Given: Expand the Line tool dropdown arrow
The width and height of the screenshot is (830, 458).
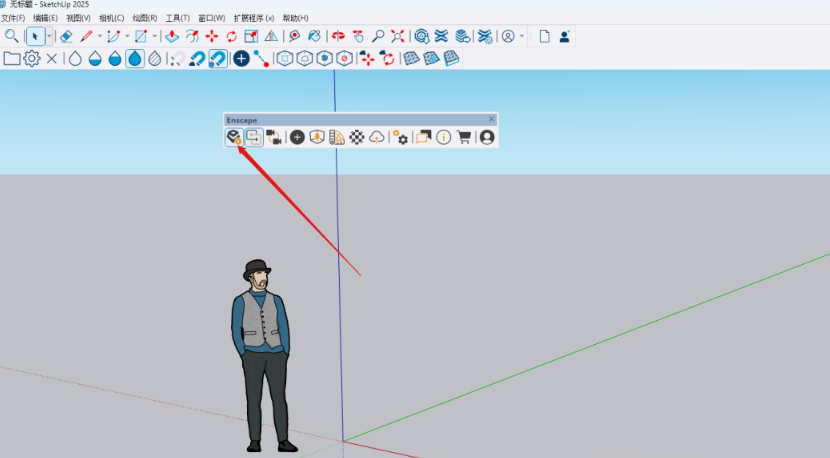Looking at the screenshot, I should pyautogui.click(x=101, y=36).
